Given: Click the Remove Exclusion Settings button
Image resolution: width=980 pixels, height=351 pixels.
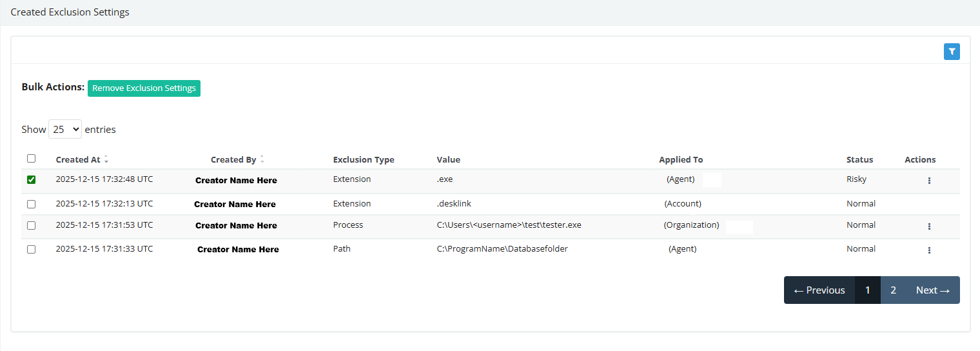Looking at the screenshot, I should point(144,88).
